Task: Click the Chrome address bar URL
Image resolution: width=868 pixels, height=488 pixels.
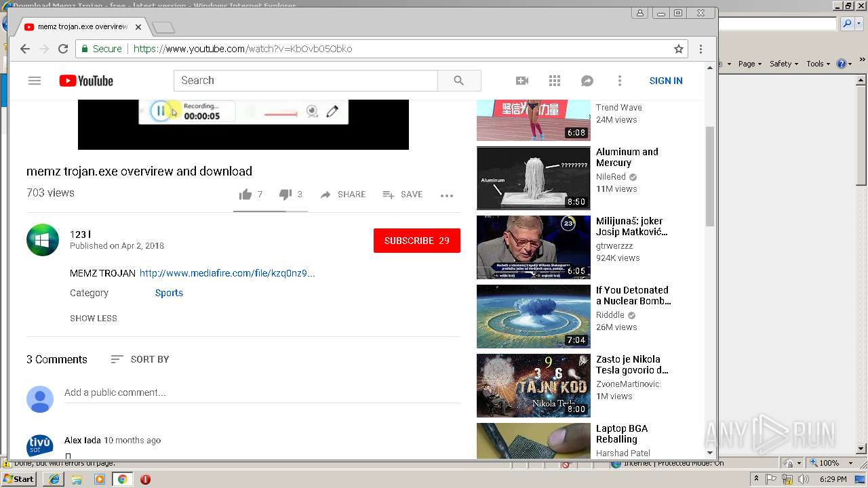Action: click(243, 49)
